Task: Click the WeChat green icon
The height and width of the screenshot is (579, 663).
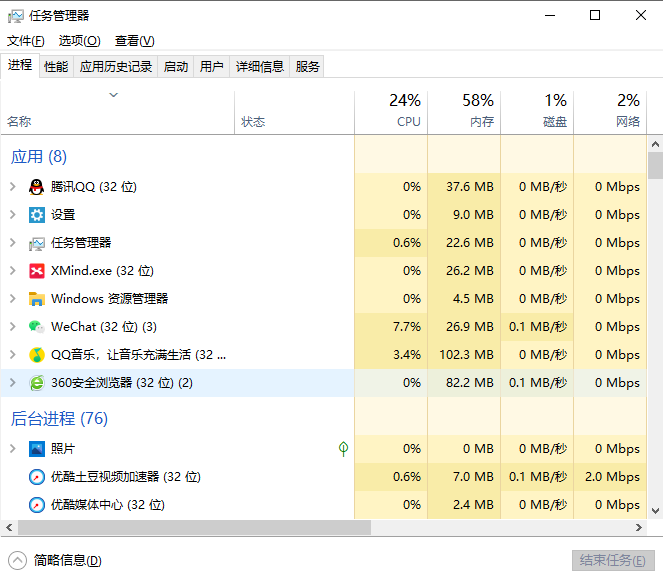Action: (37, 327)
